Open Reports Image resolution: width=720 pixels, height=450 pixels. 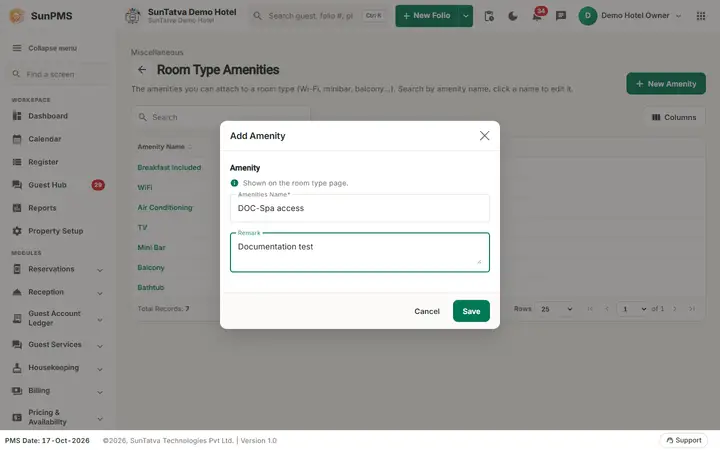42,208
